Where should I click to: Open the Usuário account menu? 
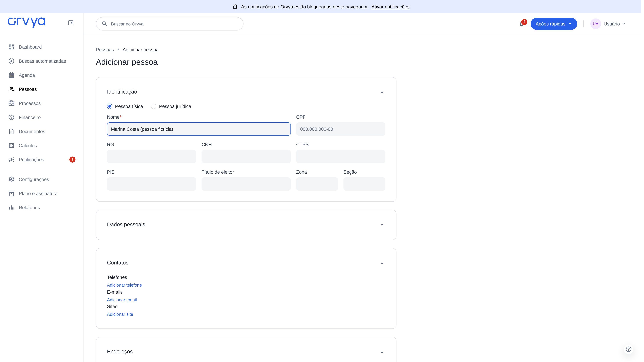coord(608,24)
